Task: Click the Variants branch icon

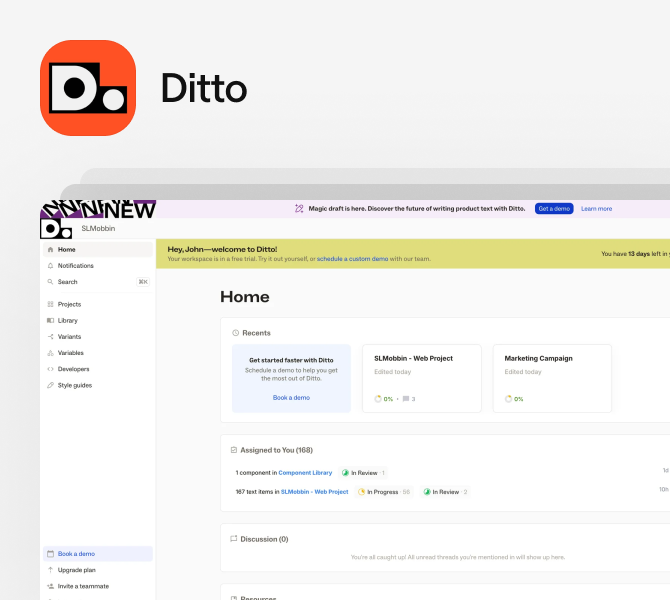Action: (x=50, y=337)
